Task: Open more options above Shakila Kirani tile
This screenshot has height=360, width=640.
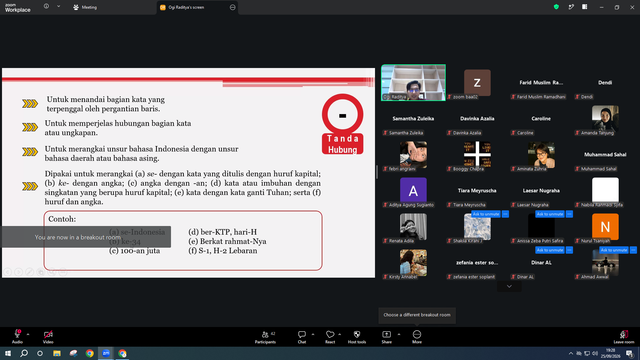Action: click(505, 214)
